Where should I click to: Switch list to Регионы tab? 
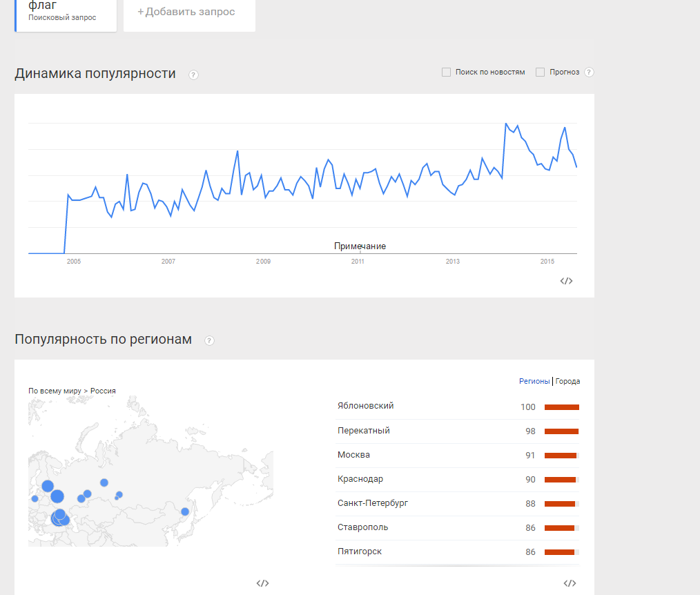pyautogui.click(x=534, y=381)
